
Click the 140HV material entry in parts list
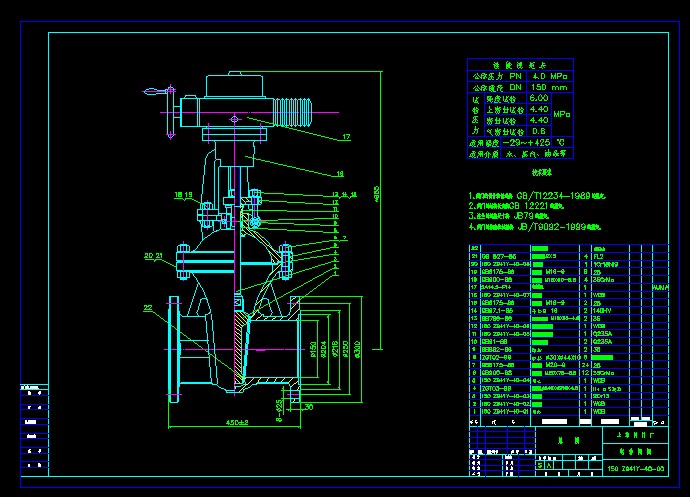click(602, 311)
